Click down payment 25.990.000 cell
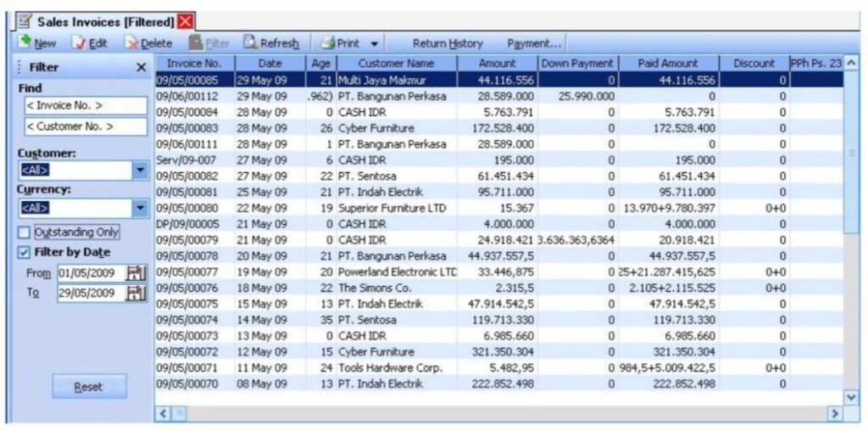The image size is (868, 431). tap(577, 96)
